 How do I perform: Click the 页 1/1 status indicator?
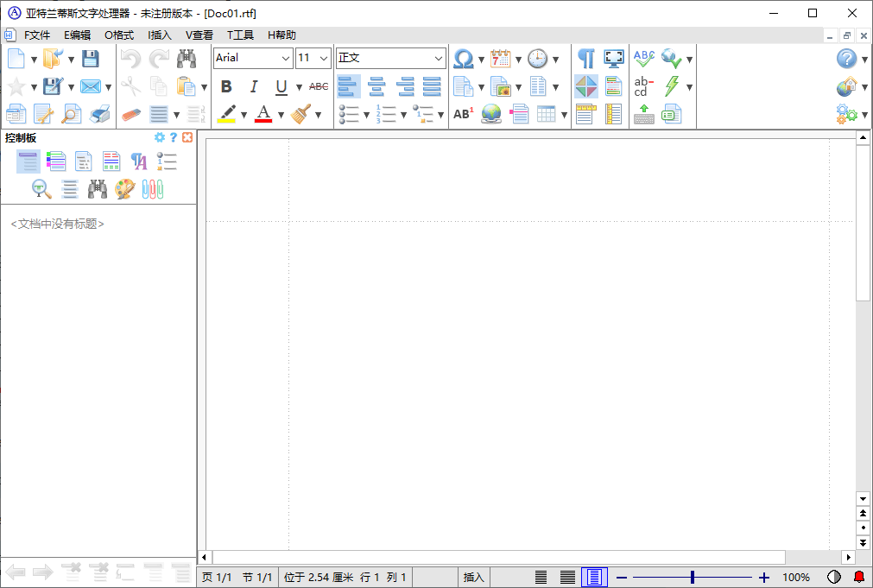(217, 578)
